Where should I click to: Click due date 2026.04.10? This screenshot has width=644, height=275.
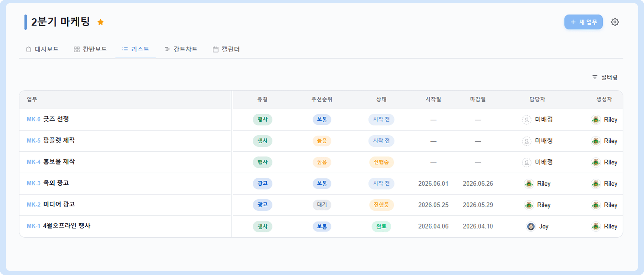coord(478,226)
